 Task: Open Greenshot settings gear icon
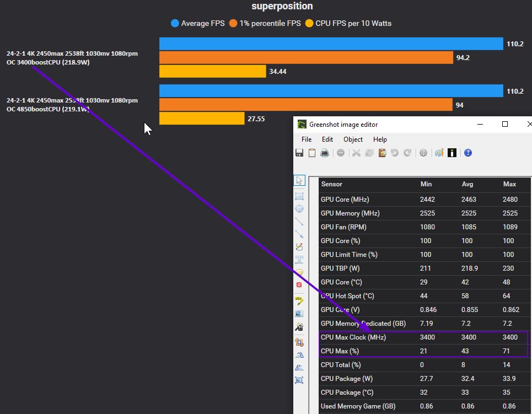pyautogui.click(x=423, y=153)
